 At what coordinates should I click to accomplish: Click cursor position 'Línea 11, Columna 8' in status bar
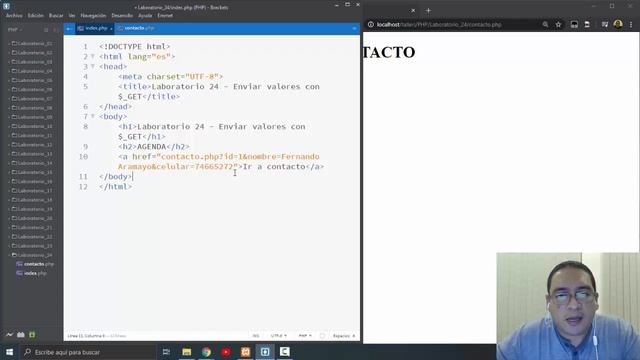tap(86, 336)
